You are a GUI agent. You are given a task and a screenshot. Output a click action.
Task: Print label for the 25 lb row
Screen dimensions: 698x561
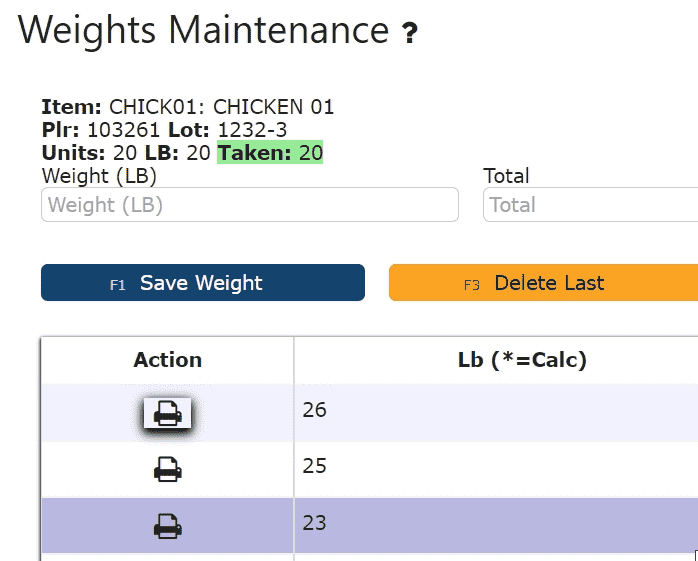167,469
